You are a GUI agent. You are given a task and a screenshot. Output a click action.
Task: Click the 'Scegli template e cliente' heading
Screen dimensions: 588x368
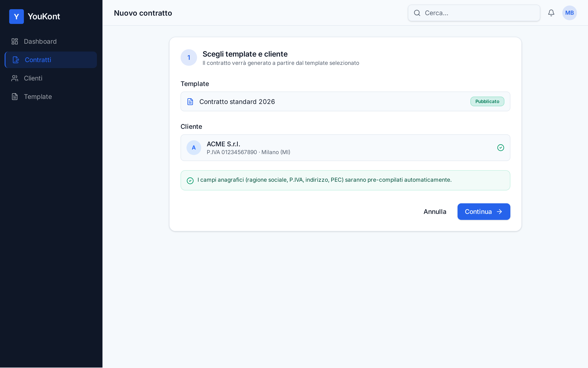(x=245, y=54)
